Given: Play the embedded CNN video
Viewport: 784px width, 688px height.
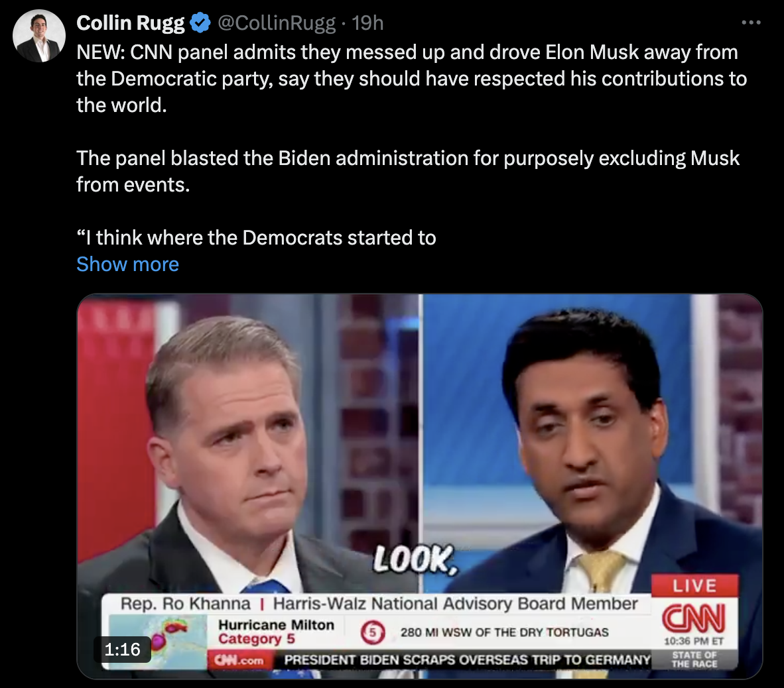Looking at the screenshot, I should (419, 486).
